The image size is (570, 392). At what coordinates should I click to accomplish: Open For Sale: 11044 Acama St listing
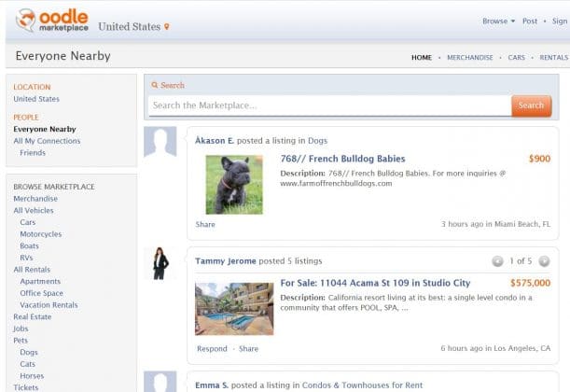coord(375,283)
